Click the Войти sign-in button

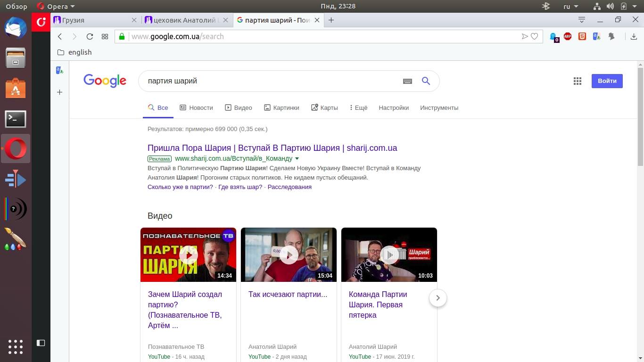coord(607,81)
